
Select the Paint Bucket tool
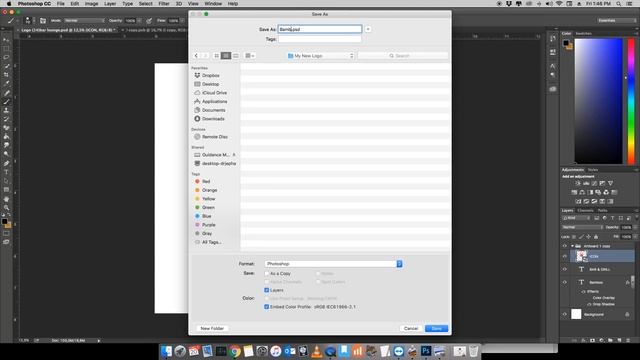tap(6, 137)
